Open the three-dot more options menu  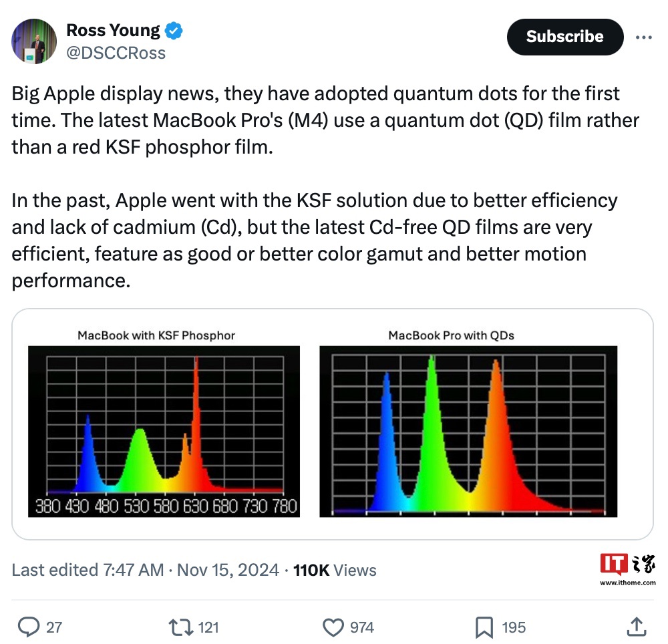coord(643,37)
